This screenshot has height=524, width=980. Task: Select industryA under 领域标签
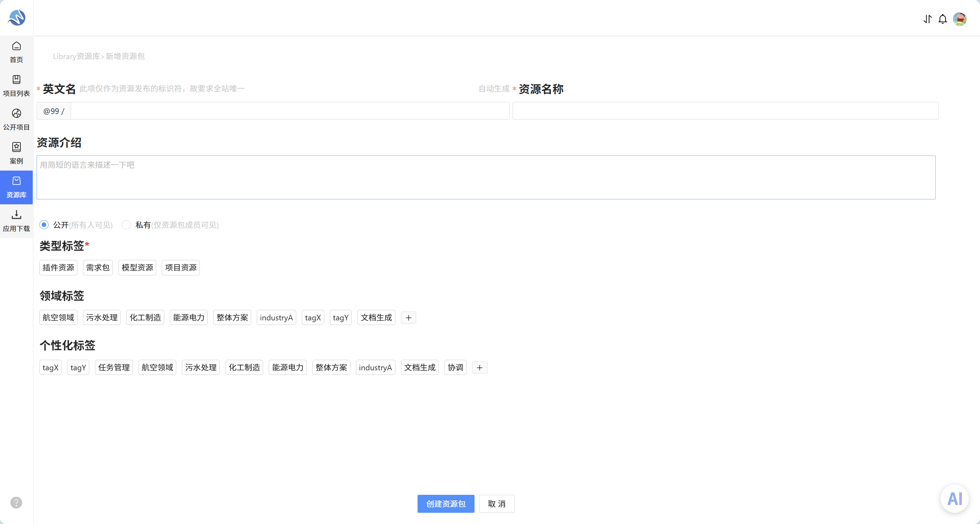(276, 318)
